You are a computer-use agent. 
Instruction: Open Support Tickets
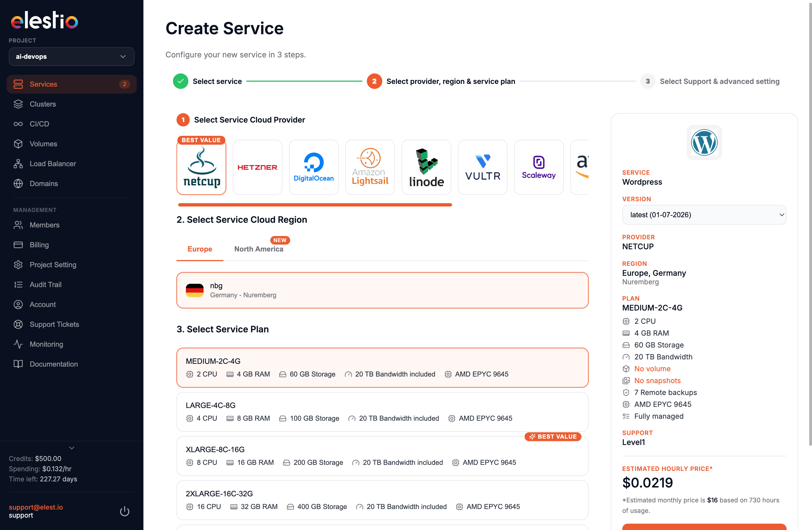pyautogui.click(x=71, y=324)
